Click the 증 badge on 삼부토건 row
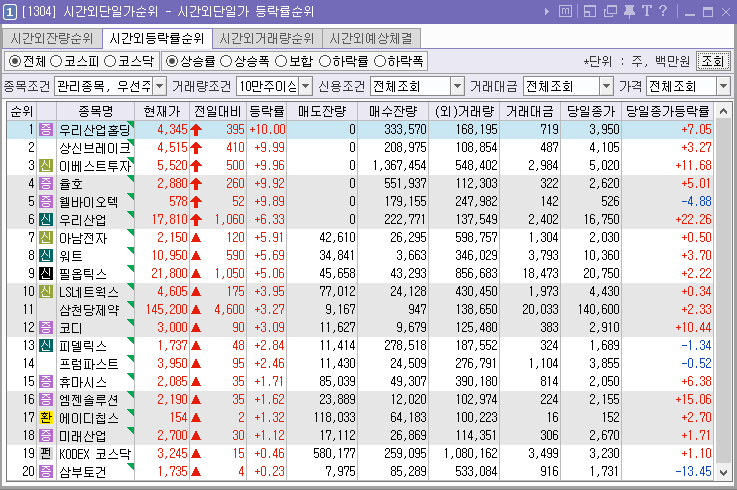 (x=46, y=471)
